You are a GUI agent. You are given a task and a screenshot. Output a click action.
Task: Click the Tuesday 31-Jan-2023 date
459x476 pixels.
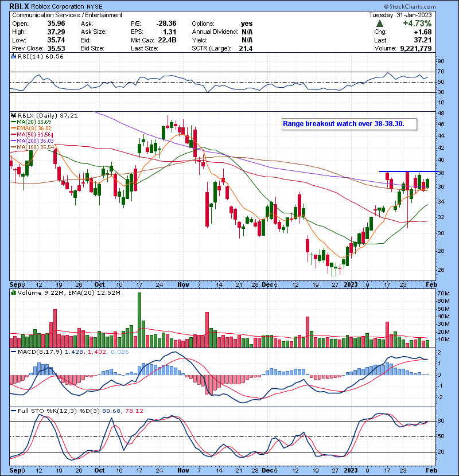(x=400, y=15)
